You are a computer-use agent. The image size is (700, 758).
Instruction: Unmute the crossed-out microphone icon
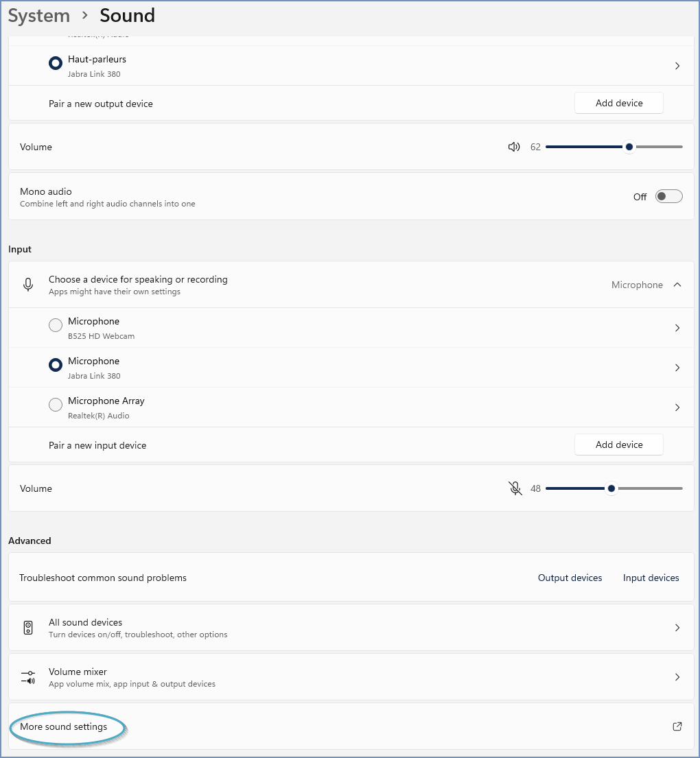pos(515,488)
